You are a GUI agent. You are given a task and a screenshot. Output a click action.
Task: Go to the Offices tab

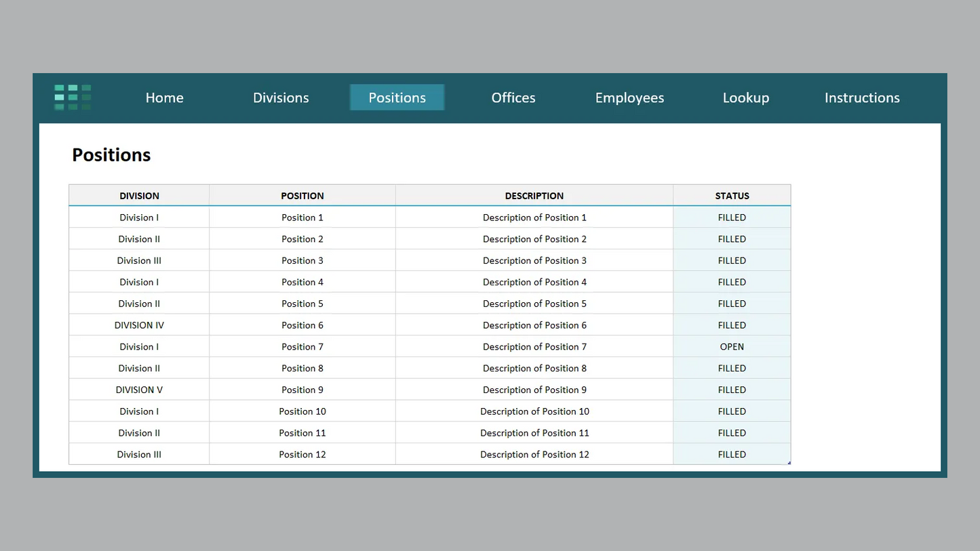coord(513,98)
